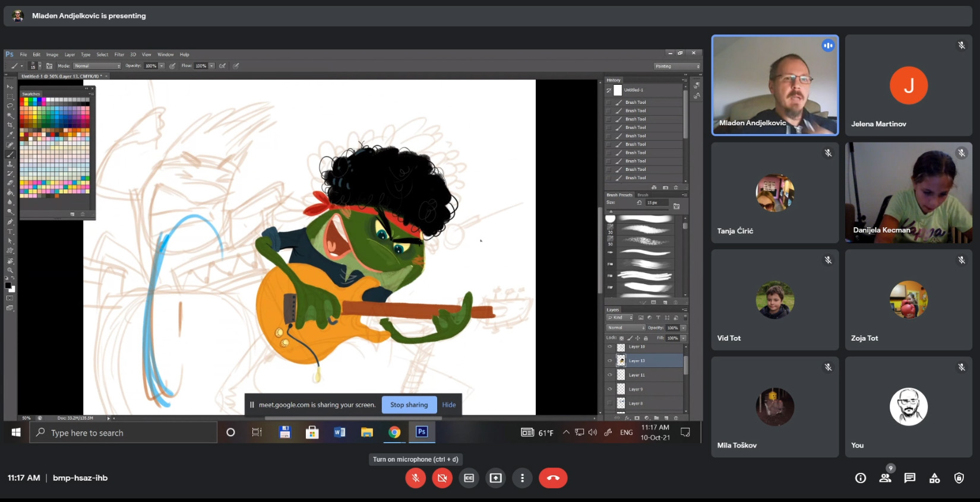Switch to the Brush tab beside Brush Presets
This screenshot has height=502, width=980.
[643, 195]
